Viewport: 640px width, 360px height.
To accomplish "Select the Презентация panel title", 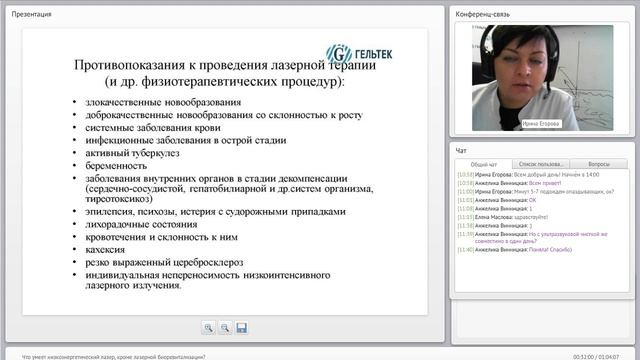I will pos(31,14).
